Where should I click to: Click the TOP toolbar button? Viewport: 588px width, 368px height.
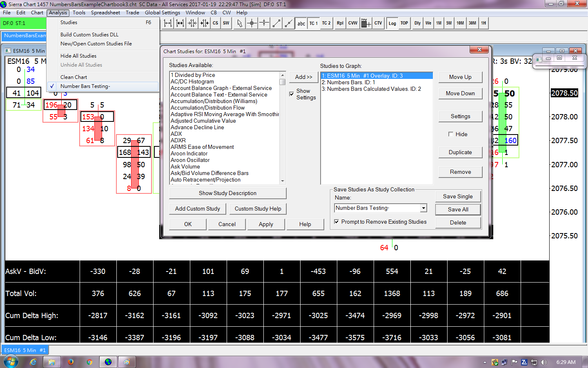pos(404,23)
